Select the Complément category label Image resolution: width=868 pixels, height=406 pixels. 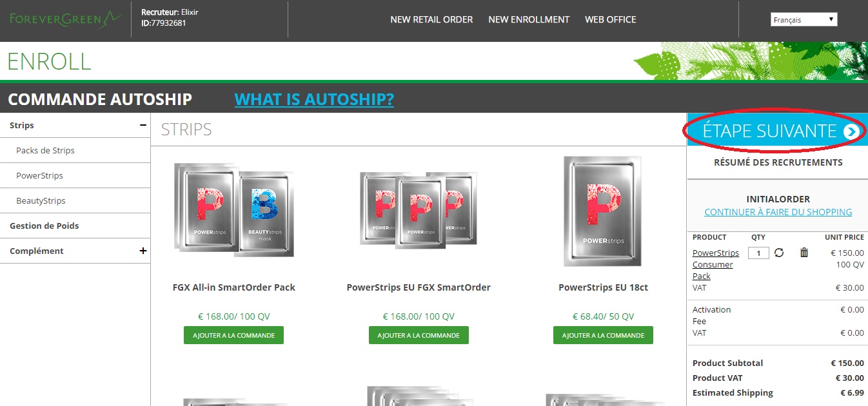click(x=37, y=251)
